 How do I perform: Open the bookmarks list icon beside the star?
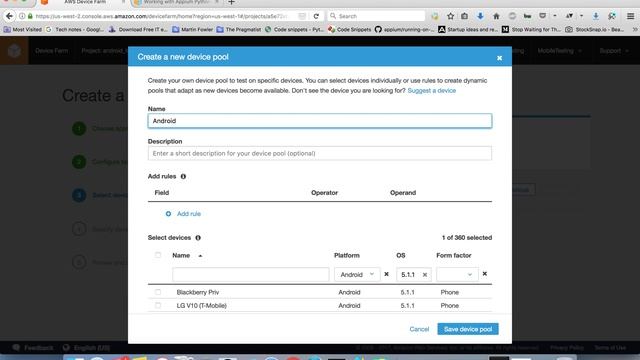click(x=464, y=16)
